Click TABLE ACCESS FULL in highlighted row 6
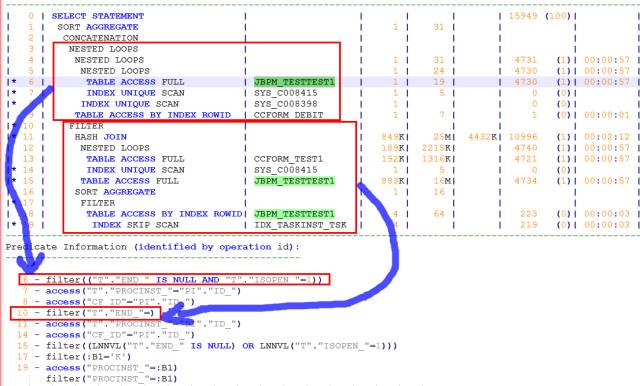 point(135,82)
